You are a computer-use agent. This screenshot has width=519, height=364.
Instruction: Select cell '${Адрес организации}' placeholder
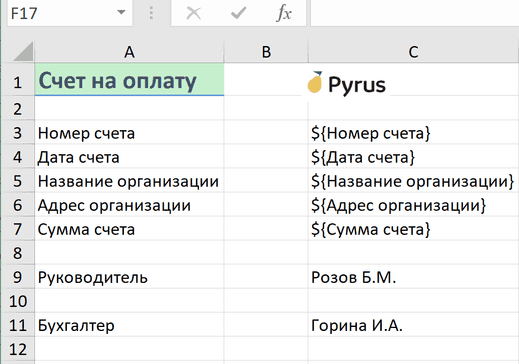click(413, 204)
